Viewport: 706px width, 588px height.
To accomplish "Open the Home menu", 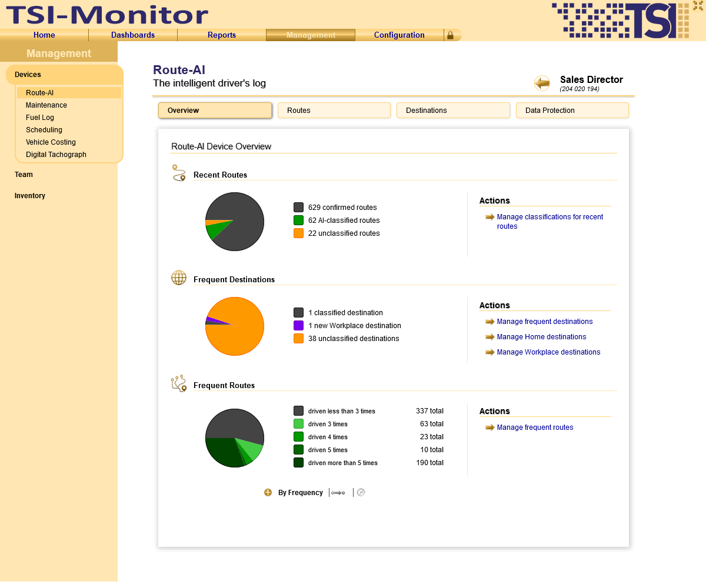I will 44,35.
